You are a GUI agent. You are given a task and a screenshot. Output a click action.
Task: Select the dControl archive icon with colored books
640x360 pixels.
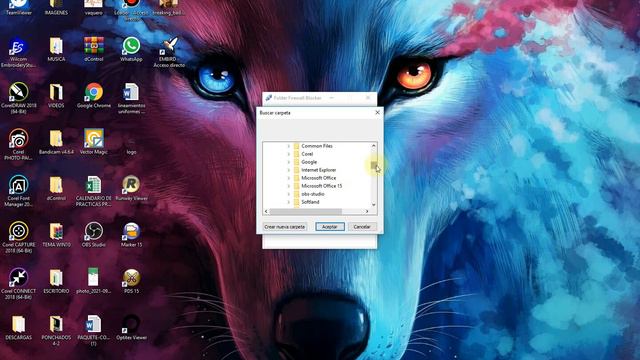tap(94, 49)
